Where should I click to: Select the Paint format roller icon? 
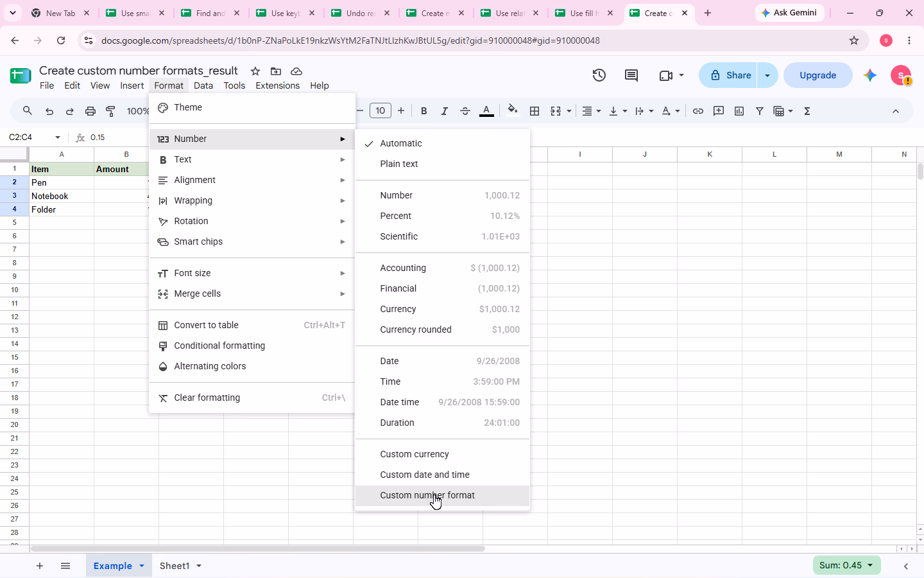tap(111, 111)
